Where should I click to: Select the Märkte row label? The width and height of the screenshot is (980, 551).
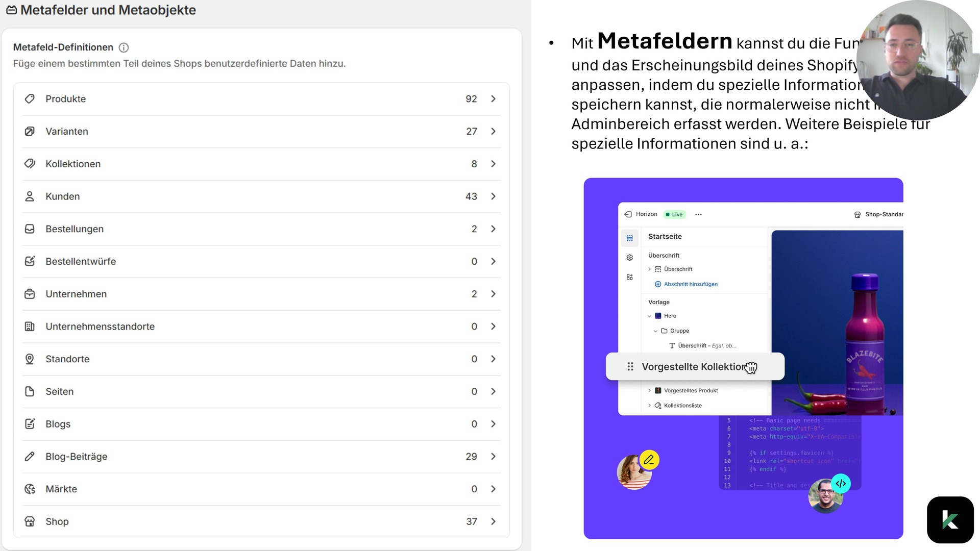pos(61,489)
